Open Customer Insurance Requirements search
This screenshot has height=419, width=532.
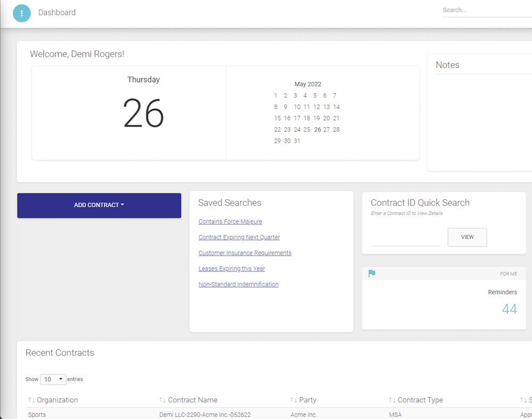click(245, 252)
